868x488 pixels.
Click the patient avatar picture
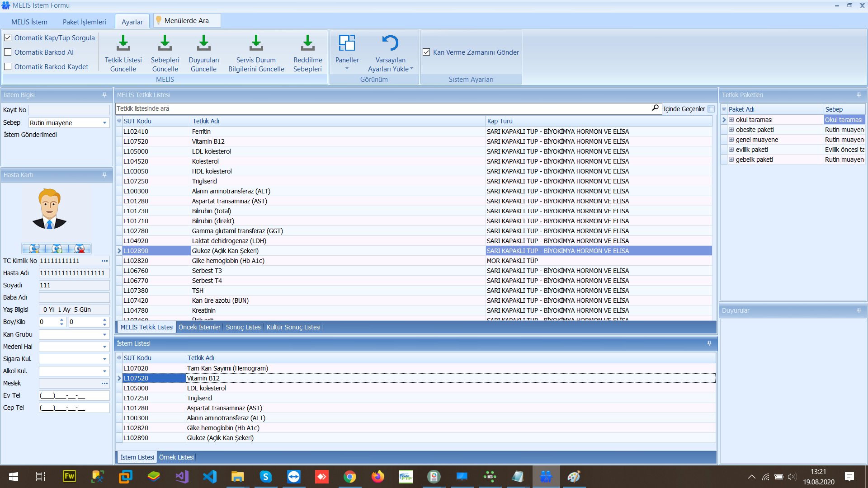click(x=50, y=209)
